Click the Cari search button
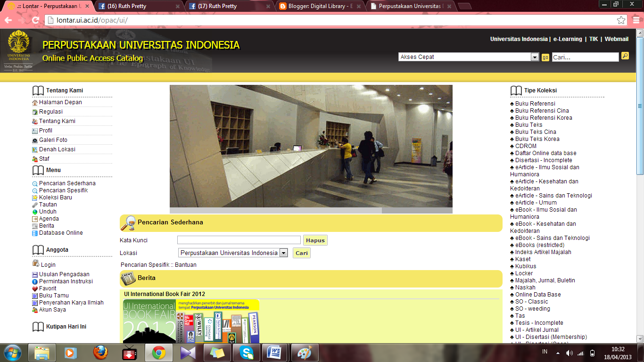 (301, 253)
